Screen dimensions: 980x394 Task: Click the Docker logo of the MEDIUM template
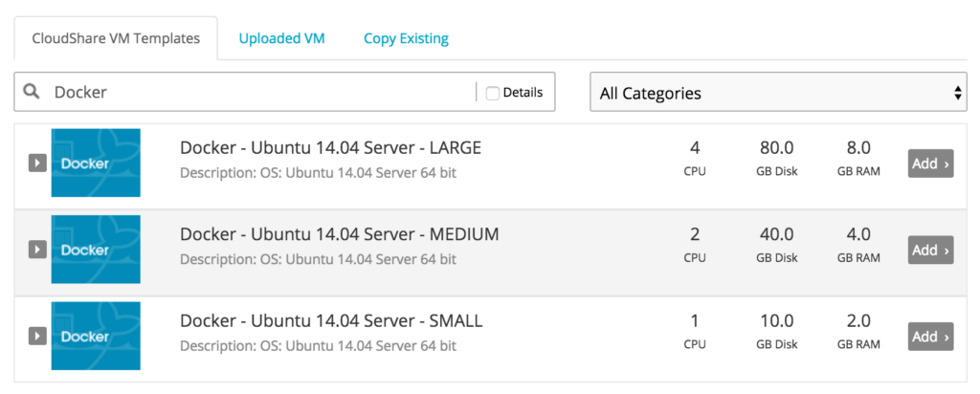(96, 250)
